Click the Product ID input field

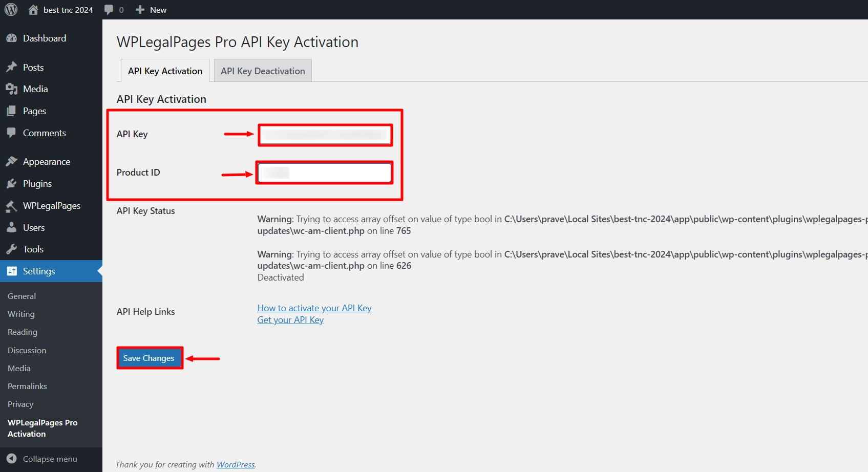(x=324, y=173)
